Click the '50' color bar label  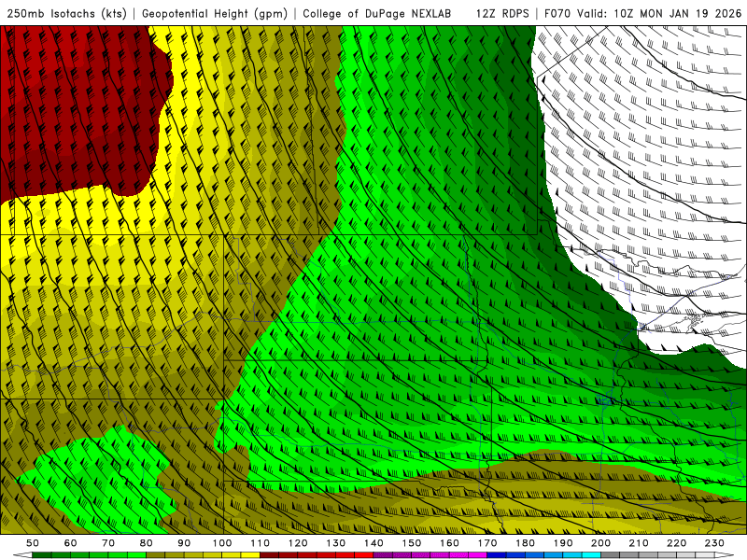[33, 543]
